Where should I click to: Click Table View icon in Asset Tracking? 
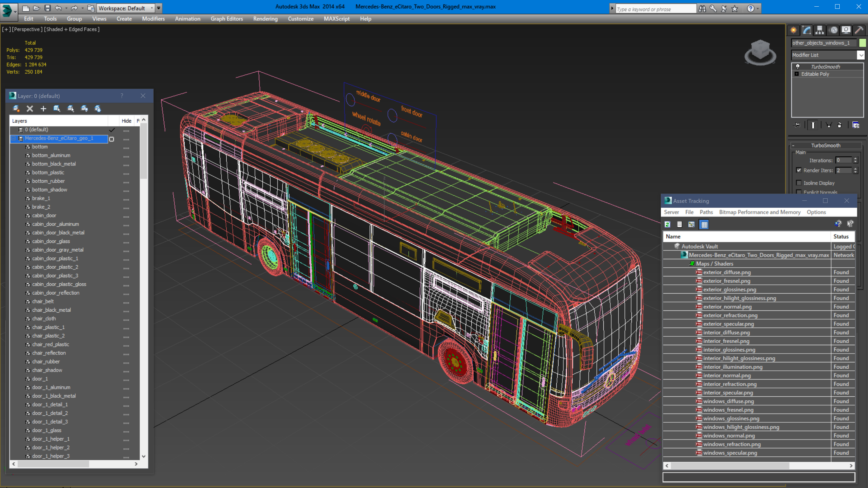(704, 225)
